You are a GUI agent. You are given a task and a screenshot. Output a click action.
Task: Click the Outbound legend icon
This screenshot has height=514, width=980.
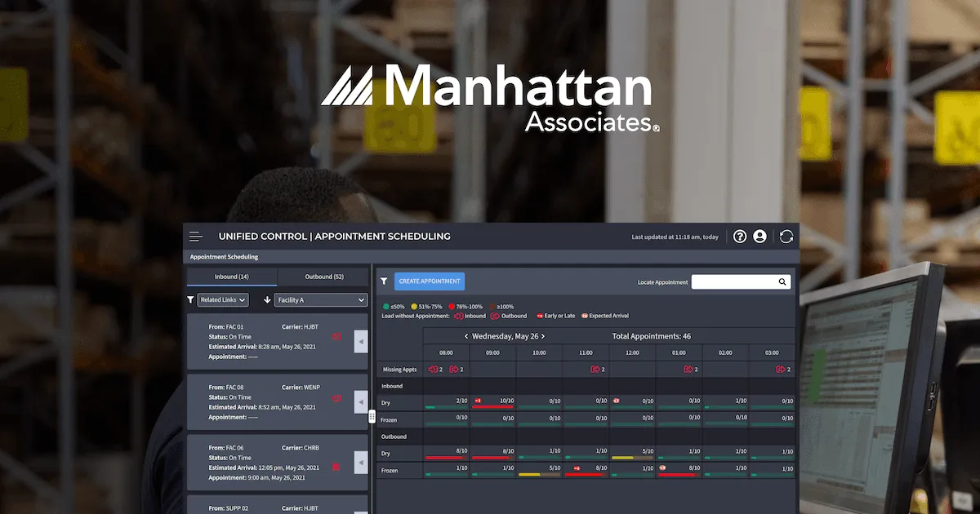(495, 316)
